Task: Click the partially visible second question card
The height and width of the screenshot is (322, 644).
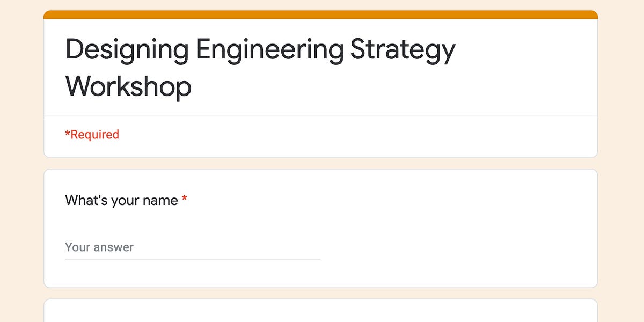Action: (x=321, y=311)
